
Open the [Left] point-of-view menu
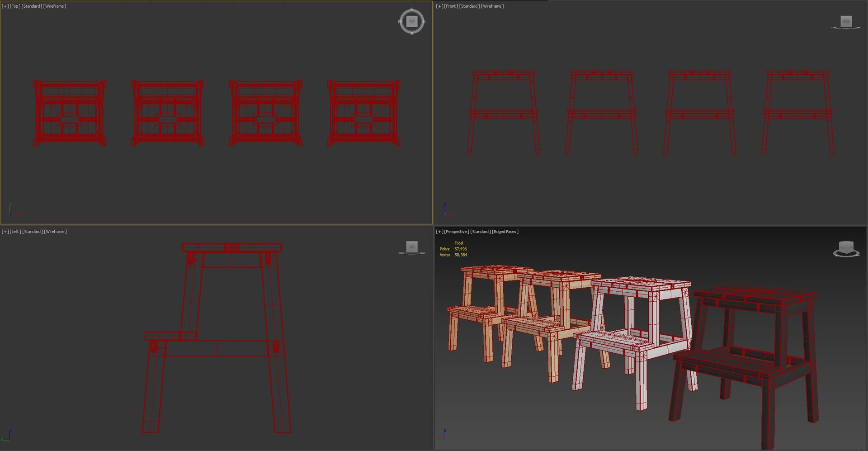15,232
